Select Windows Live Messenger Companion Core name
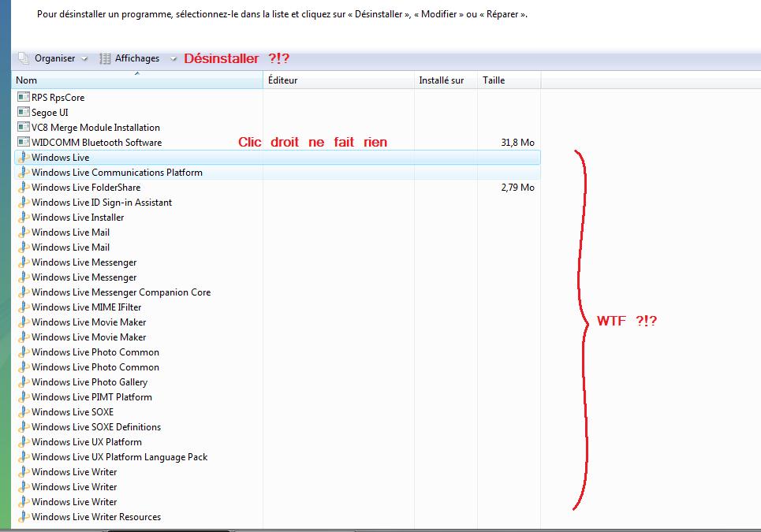 click(x=121, y=292)
